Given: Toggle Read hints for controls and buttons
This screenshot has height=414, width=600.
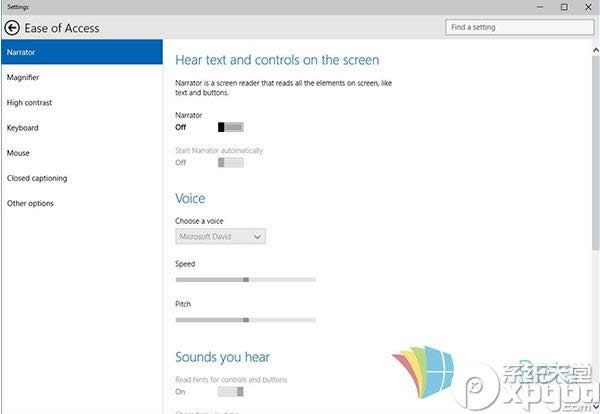Looking at the screenshot, I should [x=230, y=392].
